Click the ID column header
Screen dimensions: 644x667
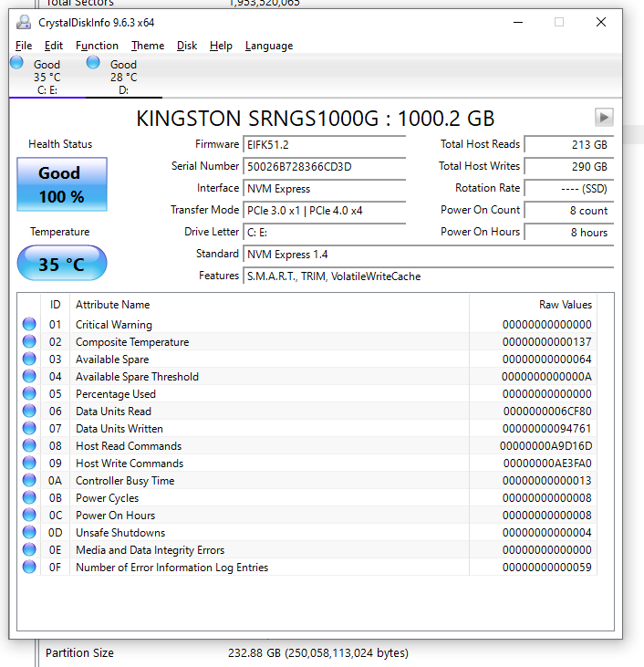[56, 305]
